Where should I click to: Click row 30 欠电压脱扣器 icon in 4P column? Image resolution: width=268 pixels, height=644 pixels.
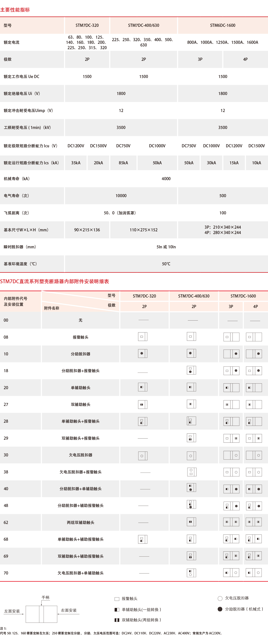(254, 455)
